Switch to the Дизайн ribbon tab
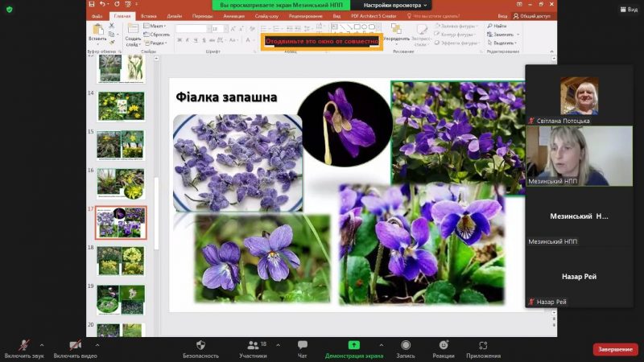Image resolution: width=644 pixels, height=362 pixels. coord(174,15)
